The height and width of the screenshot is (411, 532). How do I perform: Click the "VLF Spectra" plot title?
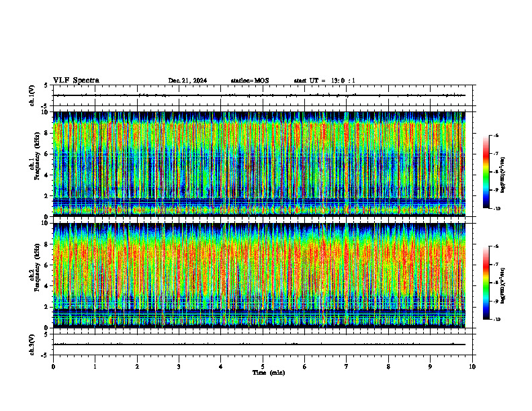76,81
